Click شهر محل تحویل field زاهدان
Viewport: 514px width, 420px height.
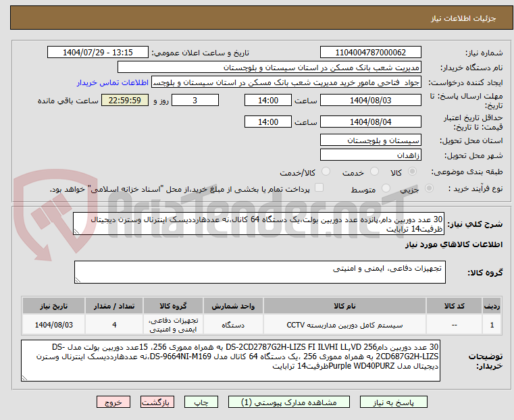(x=370, y=155)
